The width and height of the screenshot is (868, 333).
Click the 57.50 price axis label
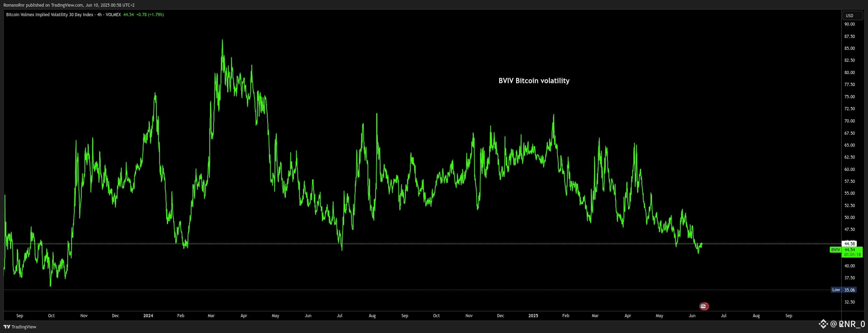coord(849,181)
